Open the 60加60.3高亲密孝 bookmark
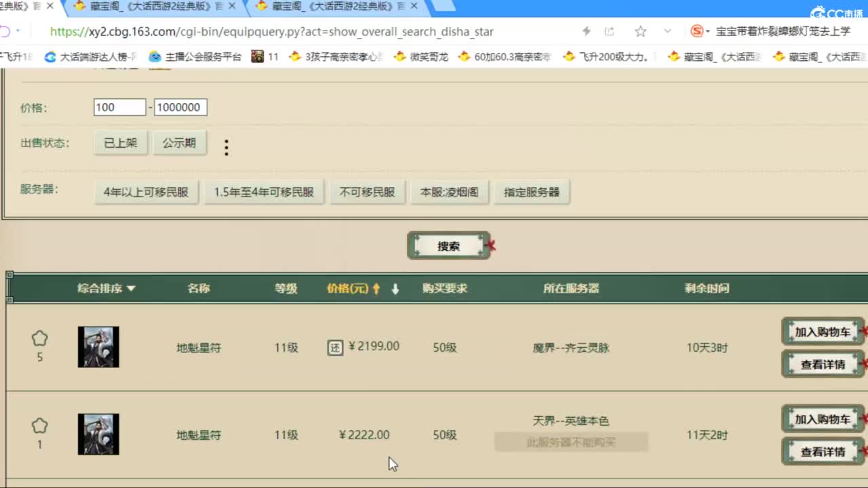The width and height of the screenshot is (868, 488). click(x=505, y=57)
